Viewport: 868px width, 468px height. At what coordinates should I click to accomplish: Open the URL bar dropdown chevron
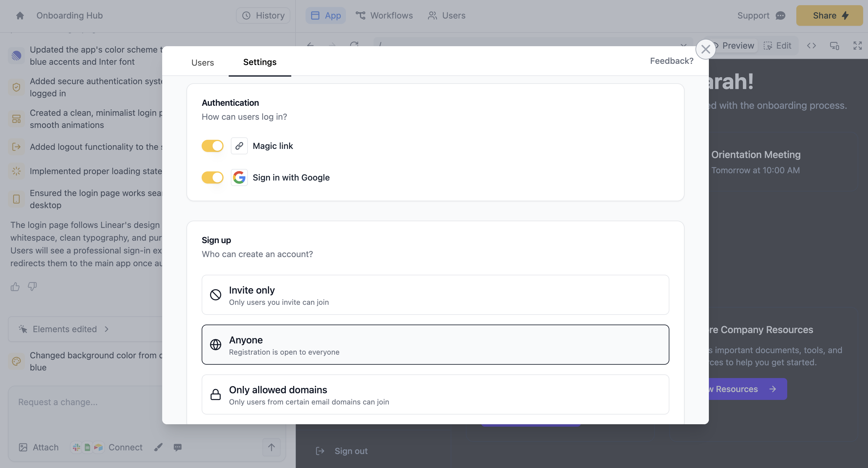[x=683, y=46]
